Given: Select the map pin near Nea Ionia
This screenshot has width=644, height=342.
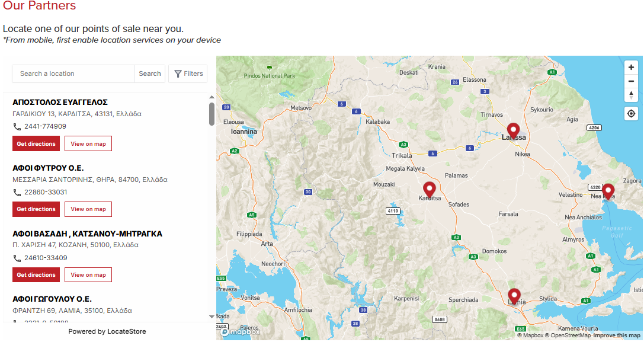Looking at the screenshot, I should tap(608, 192).
